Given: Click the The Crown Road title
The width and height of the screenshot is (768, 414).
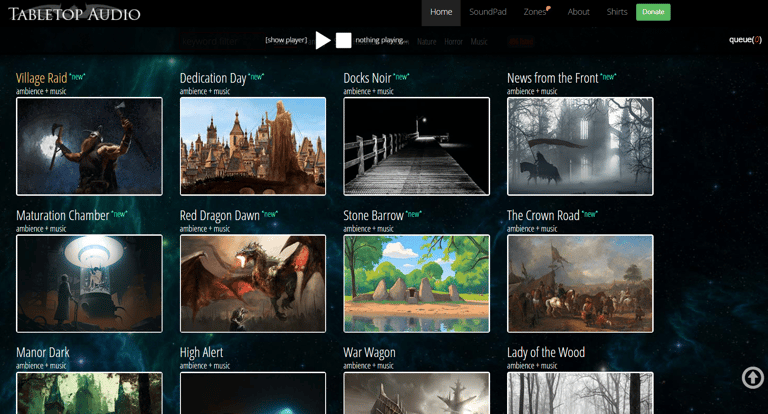Looking at the screenshot, I should 543,216.
